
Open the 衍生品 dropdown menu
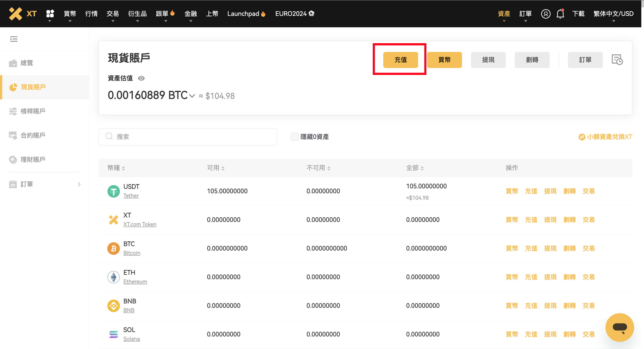point(137,14)
